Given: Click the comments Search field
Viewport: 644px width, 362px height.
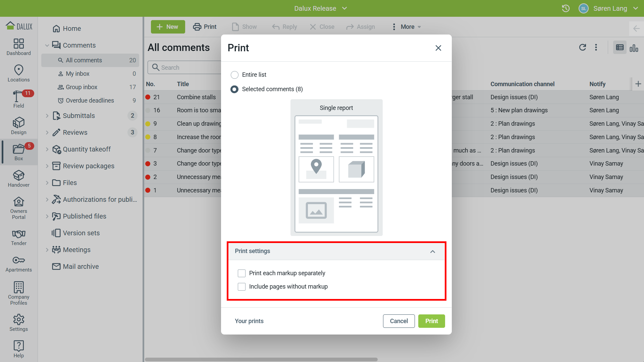Looking at the screenshot, I should 184,67.
